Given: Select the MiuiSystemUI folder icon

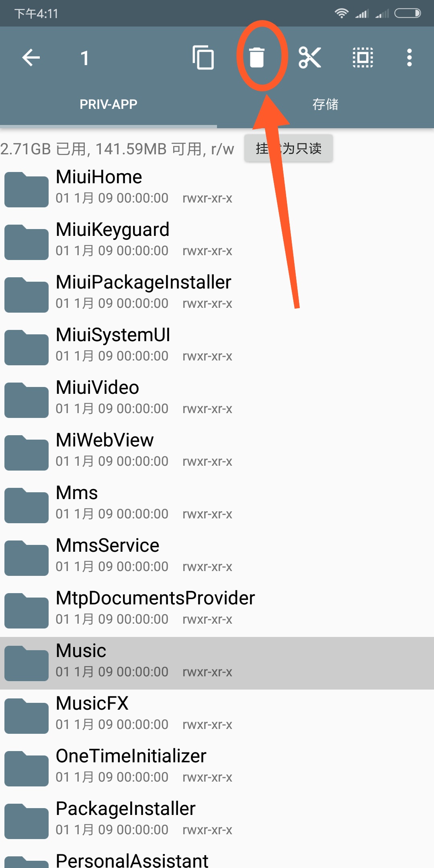Looking at the screenshot, I should tap(27, 347).
